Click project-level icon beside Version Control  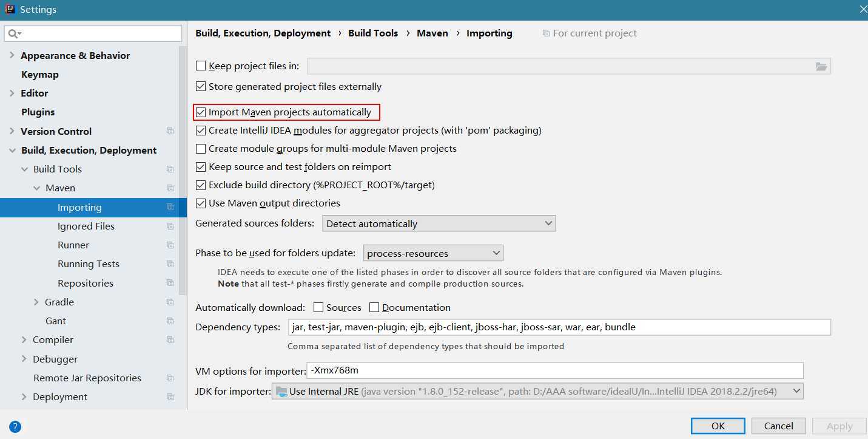pyautogui.click(x=170, y=131)
